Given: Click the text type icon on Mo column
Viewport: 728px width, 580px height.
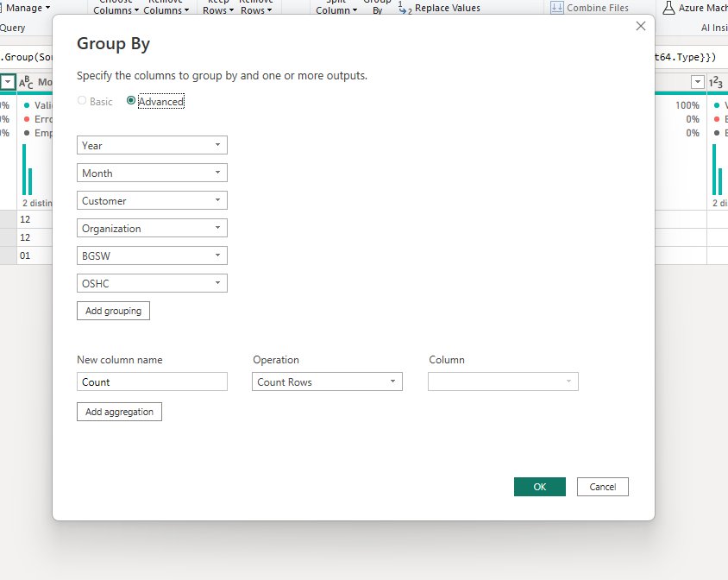Looking at the screenshot, I should click(26, 82).
